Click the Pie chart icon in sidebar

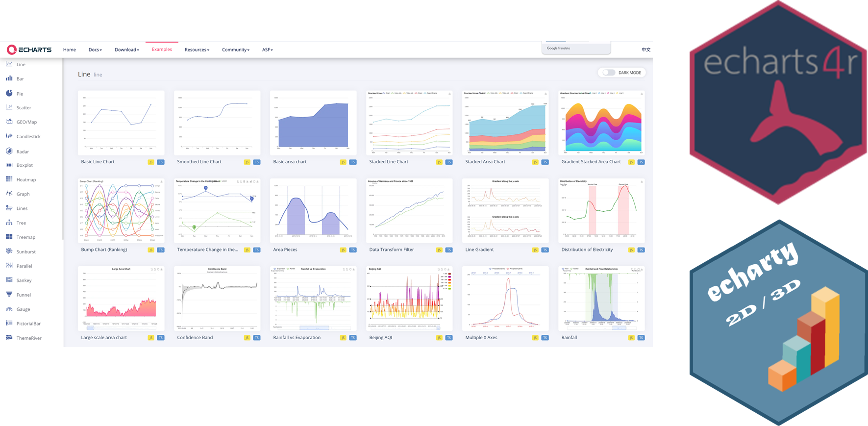[x=9, y=93]
